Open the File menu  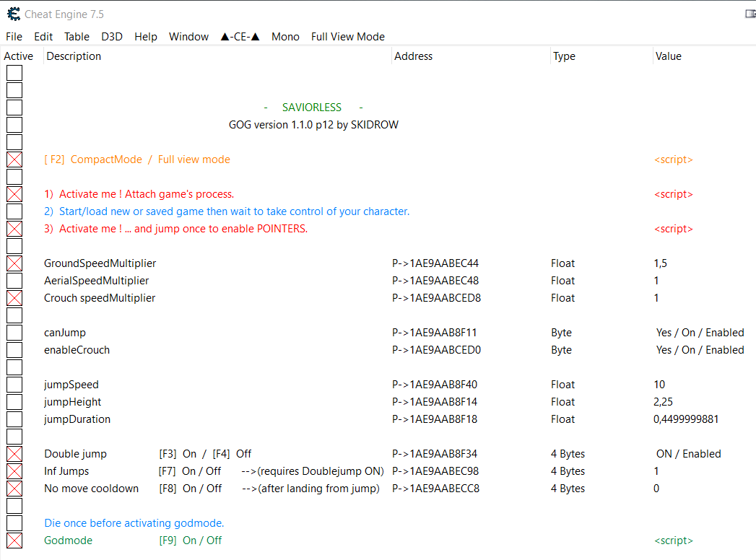click(x=14, y=37)
